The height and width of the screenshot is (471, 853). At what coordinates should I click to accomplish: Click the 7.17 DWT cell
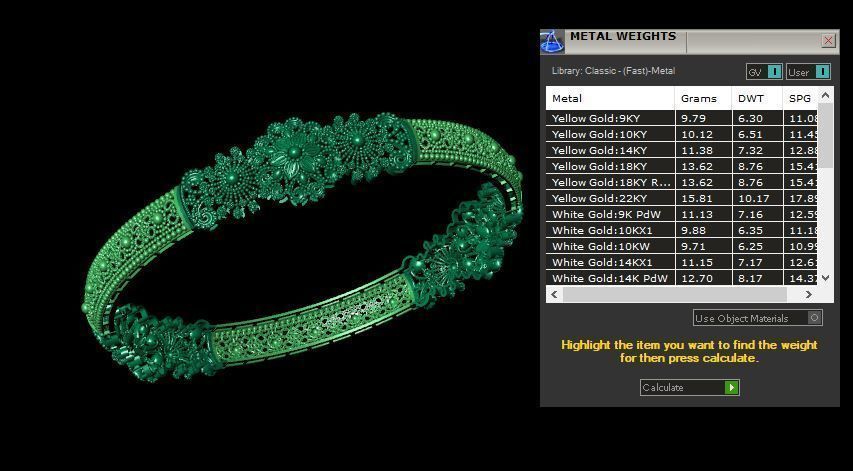point(758,263)
